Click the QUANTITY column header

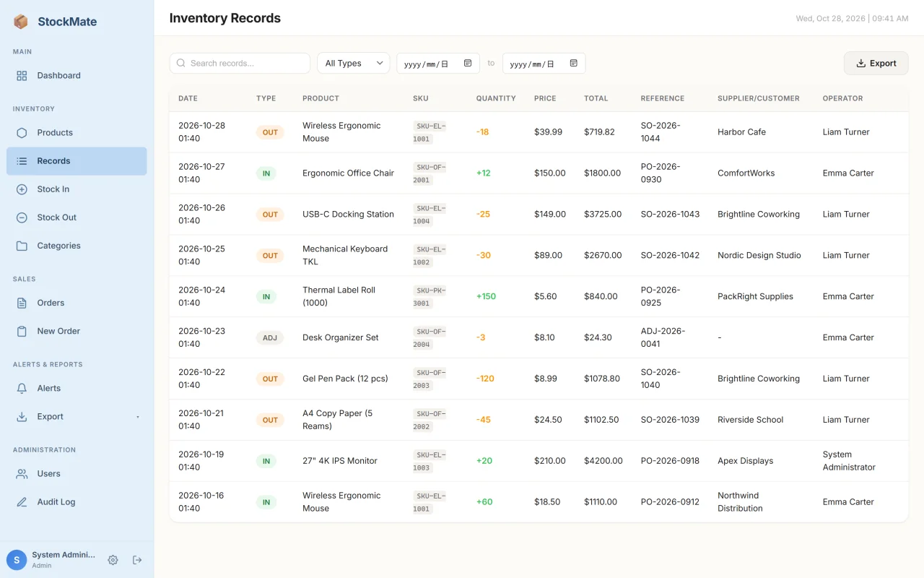496,98
